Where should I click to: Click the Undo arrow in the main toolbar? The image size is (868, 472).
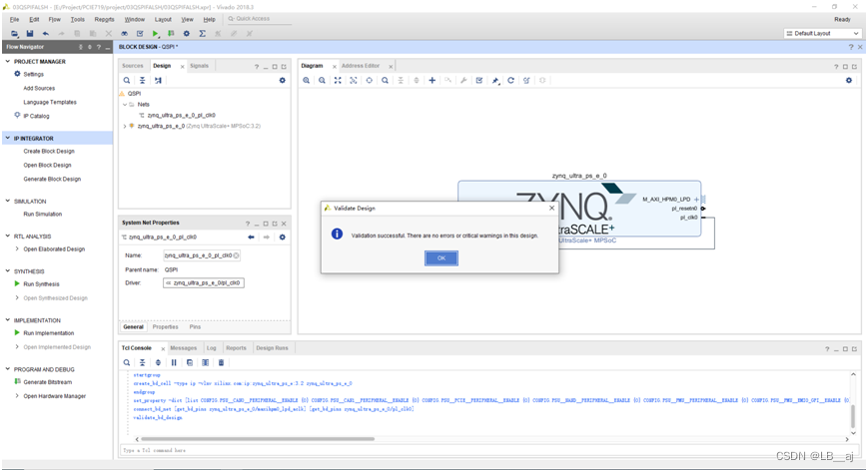pos(45,34)
